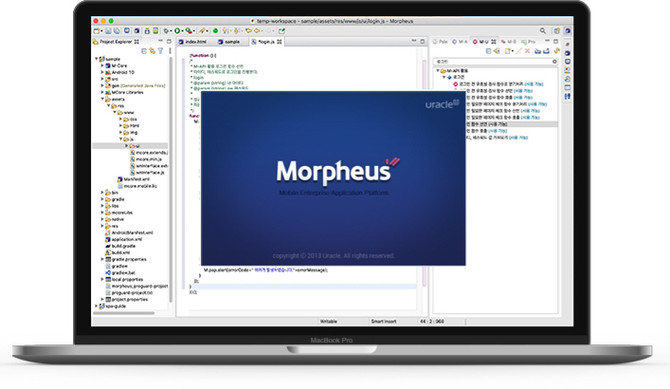
Task: Minimize the editor area
Action: [x=414, y=41]
